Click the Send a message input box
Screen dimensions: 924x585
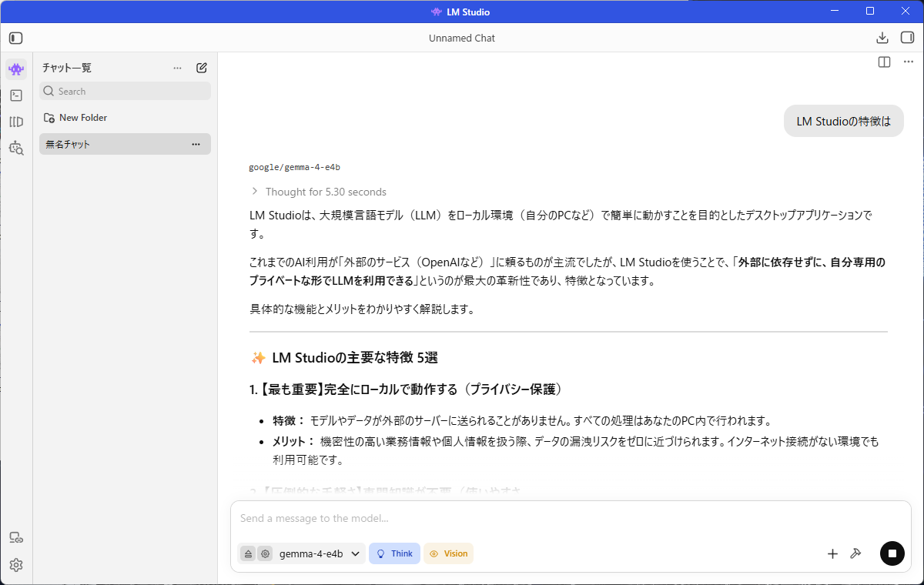point(570,519)
